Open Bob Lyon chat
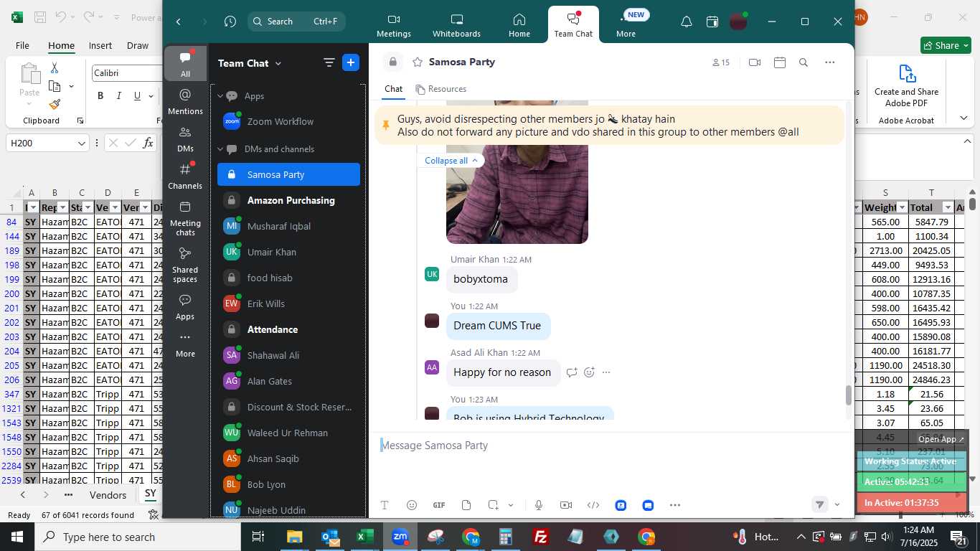 pos(288,484)
